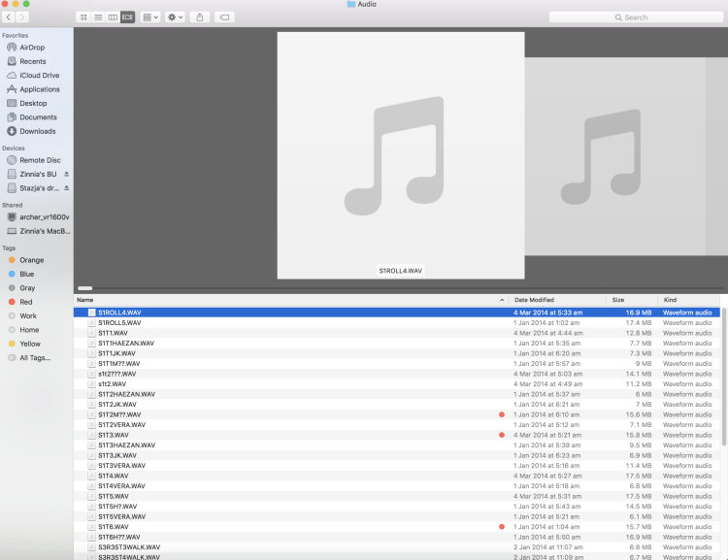
Task: Switch to list view in toolbar
Action: click(98, 17)
